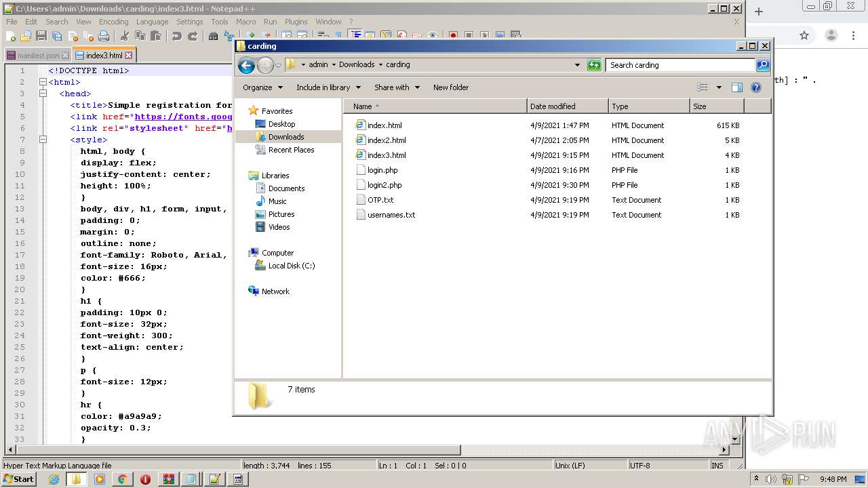Image resolution: width=868 pixels, height=488 pixels.
Task: Click the Cut scissors icon in Notepad++
Action: (125, 36)
